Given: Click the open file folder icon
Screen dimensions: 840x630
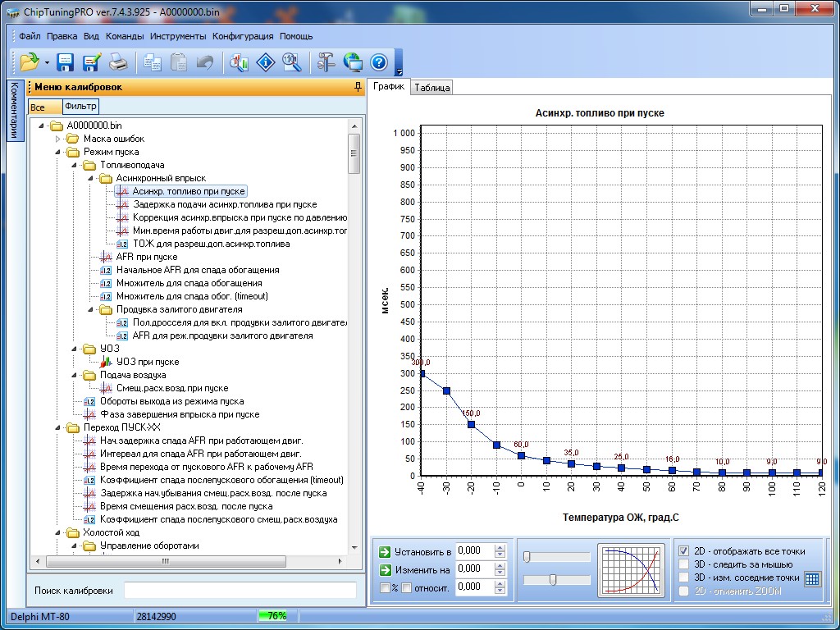Looking at the screenshot, I should 30,62.
